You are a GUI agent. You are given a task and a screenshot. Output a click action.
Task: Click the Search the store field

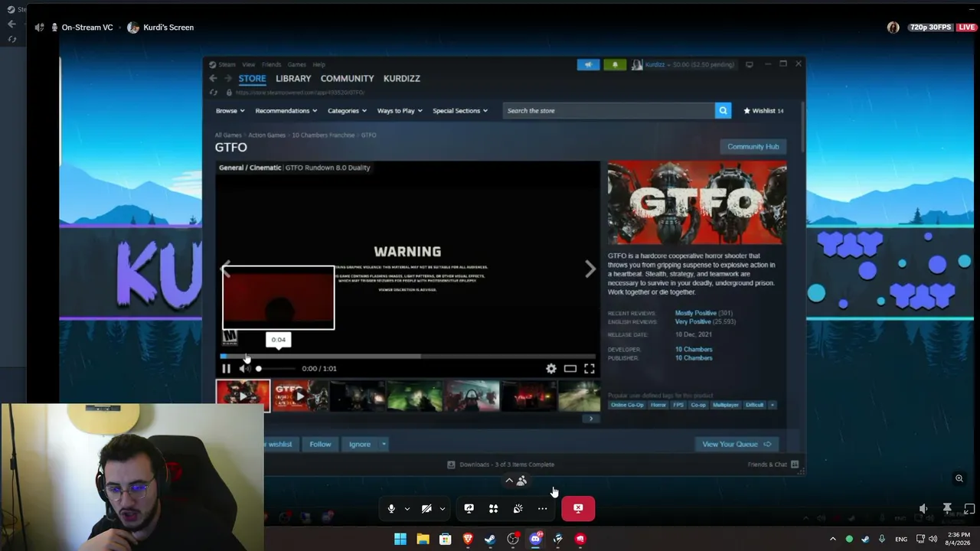tap(609, 110)
